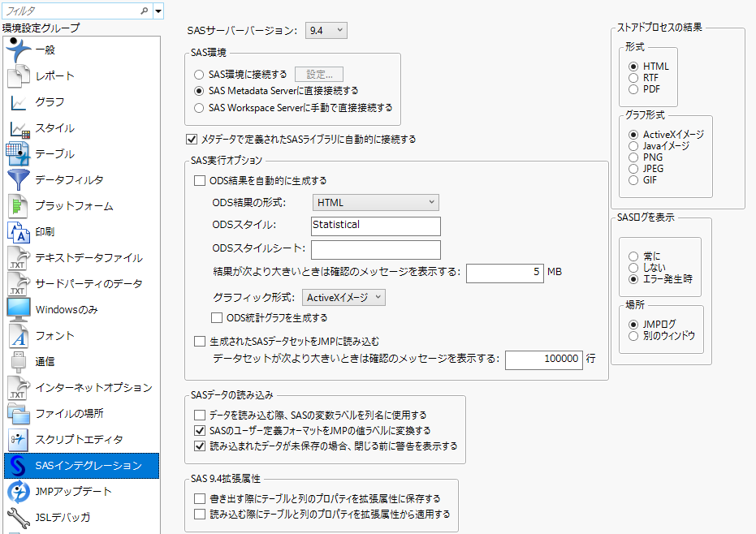Select SAS環境に接続する radio button
This screenshot has width=756, height=534.
(x=199, y=75)
